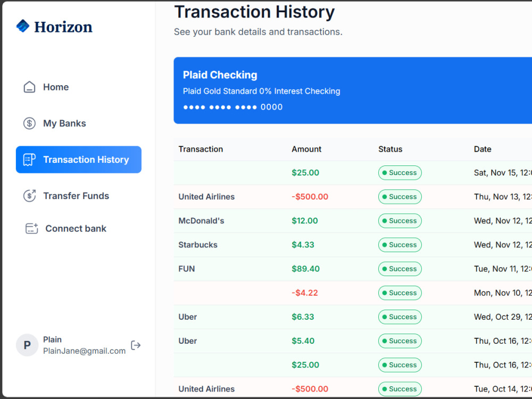Click the Home house icon
Image resolution: width=532 pixels, height=399 pixels.
pyautogui.click(x=29, y=87)
